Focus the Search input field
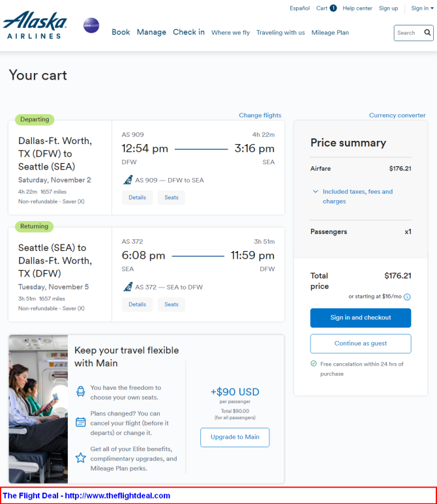 409,33
